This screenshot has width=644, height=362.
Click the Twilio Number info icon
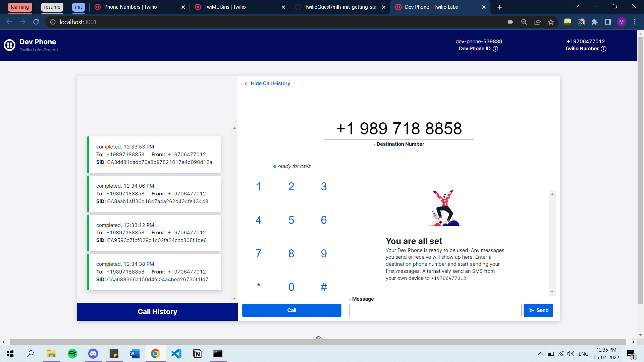point(603,49)
